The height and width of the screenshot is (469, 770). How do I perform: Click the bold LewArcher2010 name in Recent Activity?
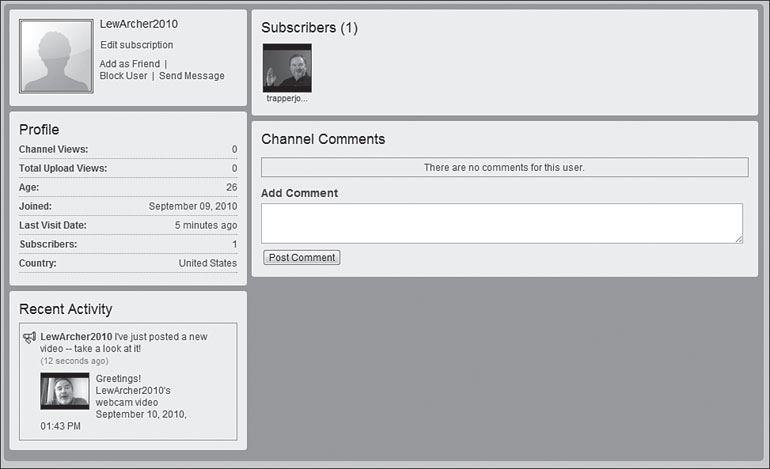(76, 337)
